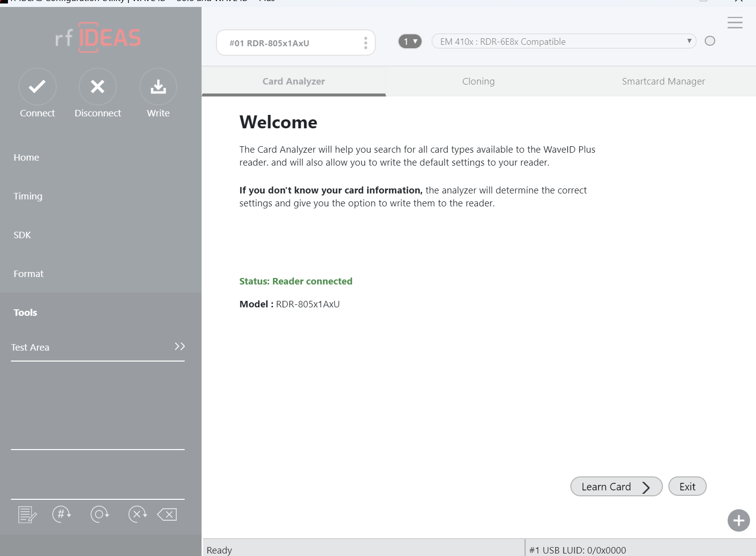Switch to the Smartcard Manager tab

click(x=663, y=82)
